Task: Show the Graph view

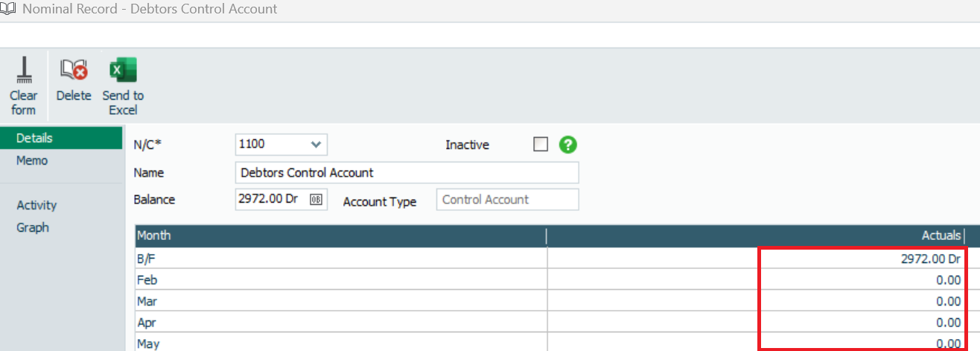Action: 33,227
